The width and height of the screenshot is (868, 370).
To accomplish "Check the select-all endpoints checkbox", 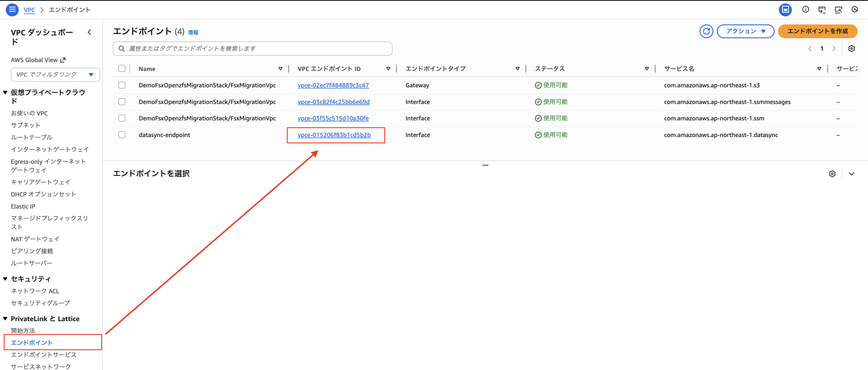I will coord(122,68).
